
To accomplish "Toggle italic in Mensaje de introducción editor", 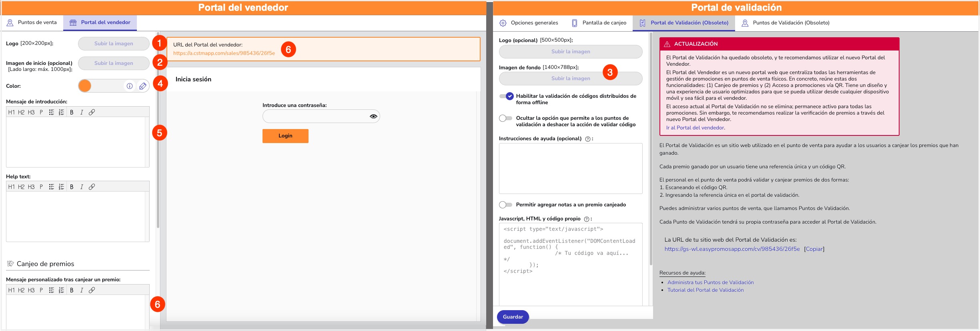I will point(82,112).
